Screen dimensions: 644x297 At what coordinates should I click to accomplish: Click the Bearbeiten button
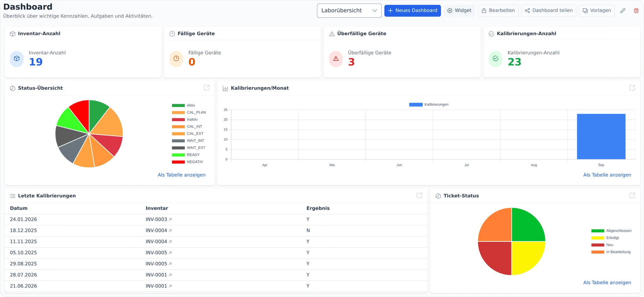click(498, 10)
